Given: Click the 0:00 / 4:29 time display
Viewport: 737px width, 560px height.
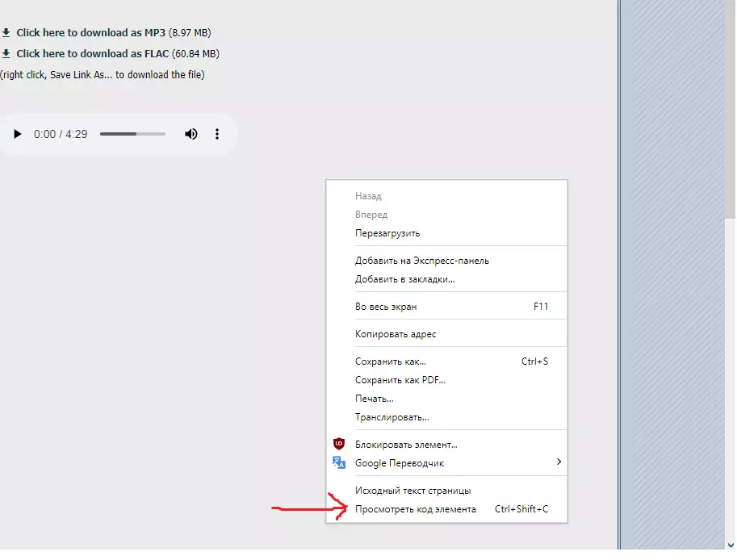Looking at the screenshot, I should 61,135.
